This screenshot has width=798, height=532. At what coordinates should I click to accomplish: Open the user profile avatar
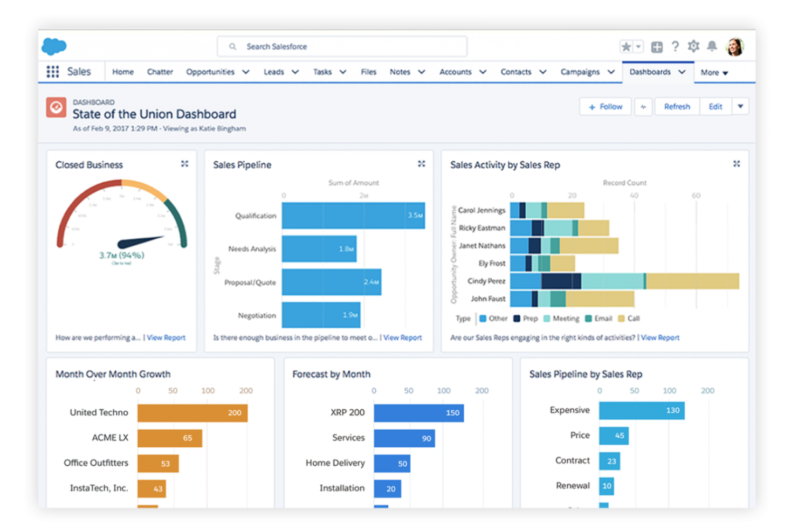735,47
